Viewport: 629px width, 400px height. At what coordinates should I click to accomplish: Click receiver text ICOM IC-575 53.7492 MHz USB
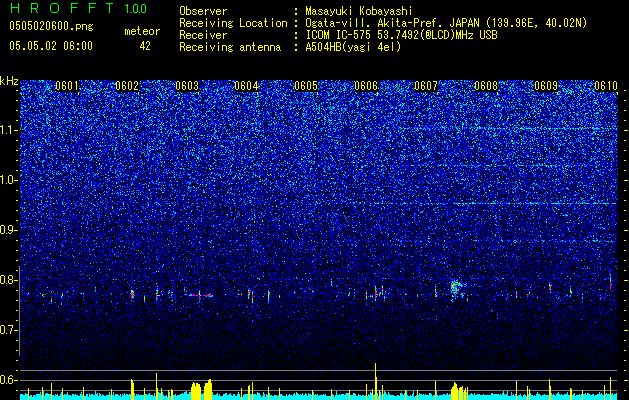401,35
